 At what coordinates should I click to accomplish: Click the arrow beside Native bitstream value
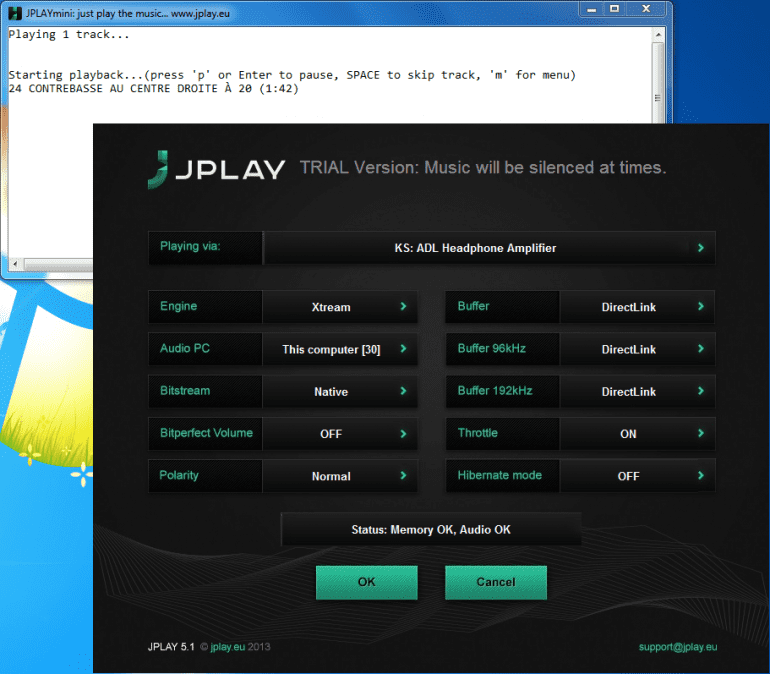(x=403, y=391)
